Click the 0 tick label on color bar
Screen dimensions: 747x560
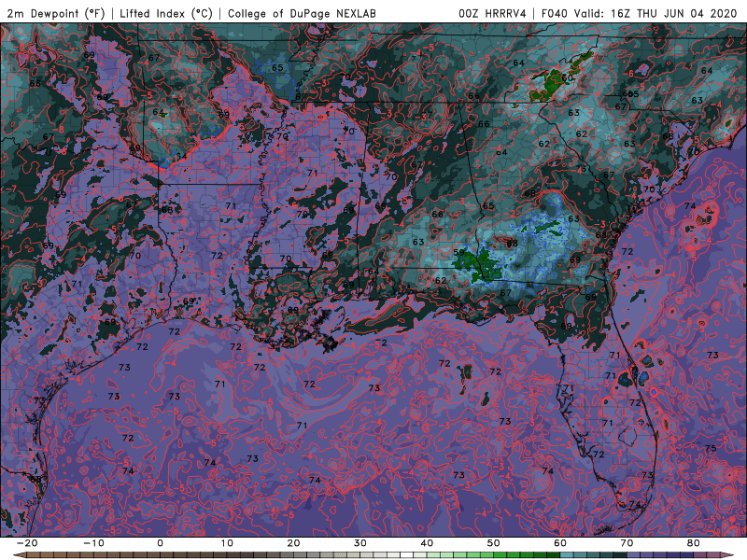(x=160, y=543)
